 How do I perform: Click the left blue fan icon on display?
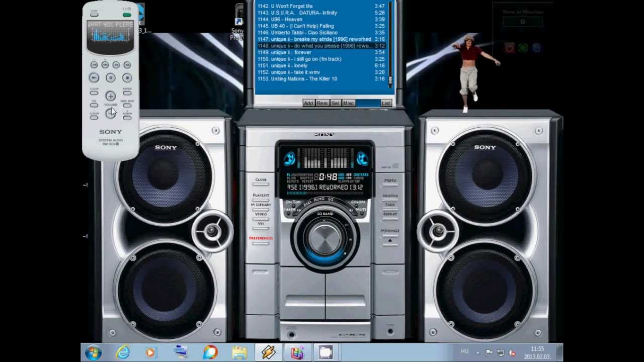coord(289,159)
